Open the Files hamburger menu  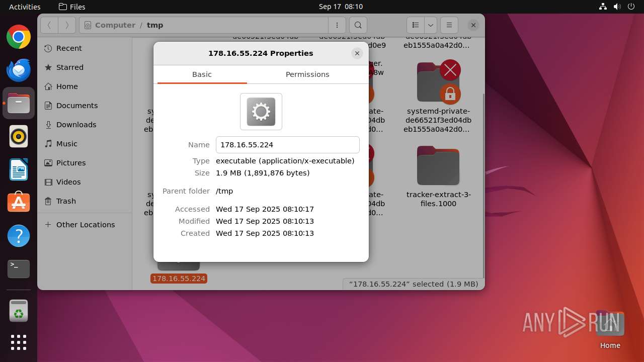(x=449, y=25)
